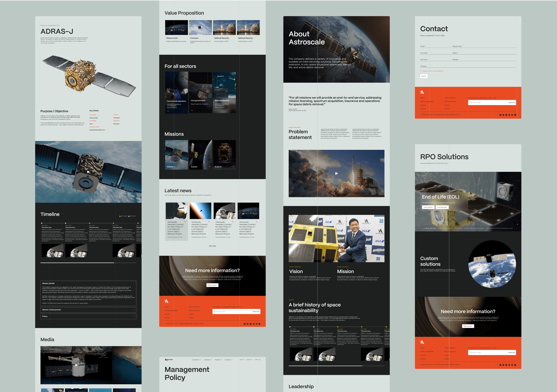Image resolution: width=557 pixels, height=392 pixels.
Task: Click See more under Latest news
Action: [212, 246]
